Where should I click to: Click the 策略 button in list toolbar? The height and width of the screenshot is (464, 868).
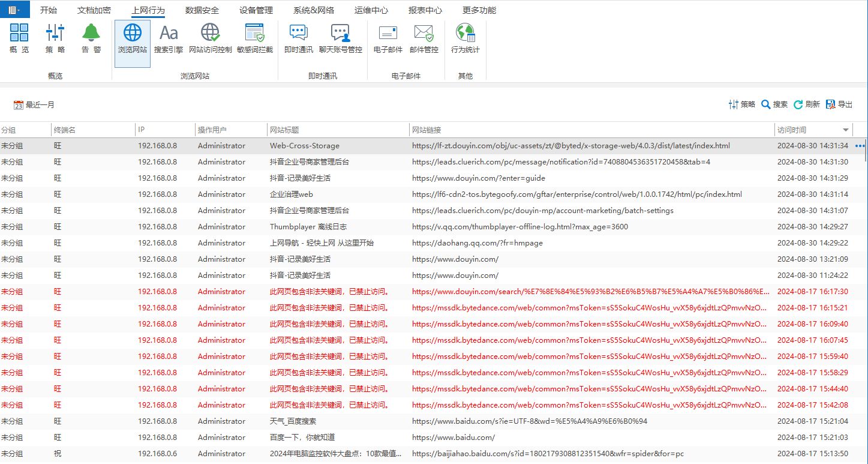point(742,104)
